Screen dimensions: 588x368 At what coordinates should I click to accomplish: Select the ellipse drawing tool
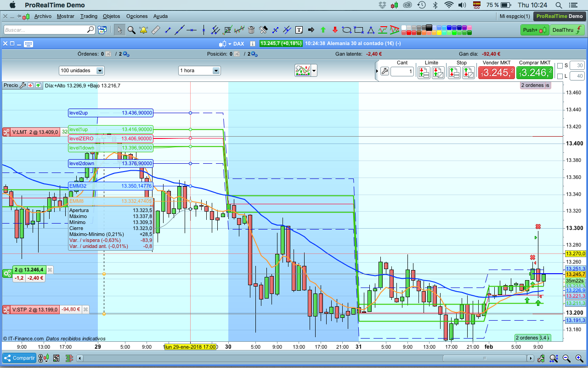point(347,30)
